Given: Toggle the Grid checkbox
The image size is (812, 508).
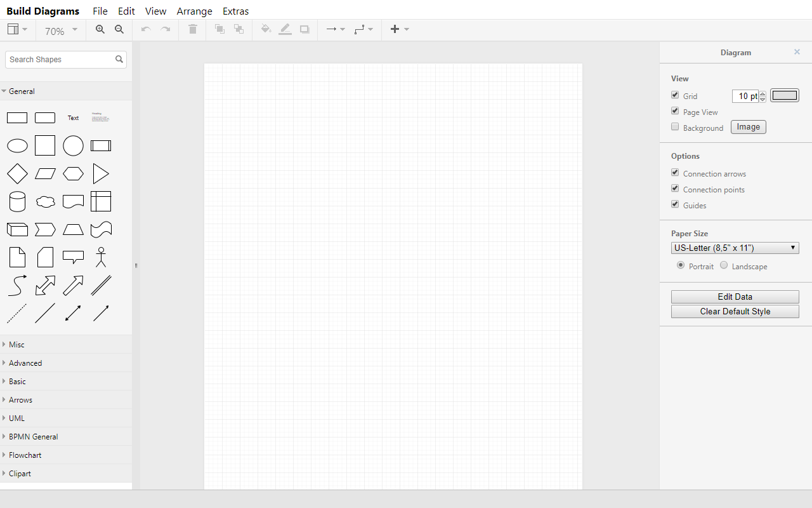Looking at the screenshot, I should pyautogui.click(x=675, y=95).
